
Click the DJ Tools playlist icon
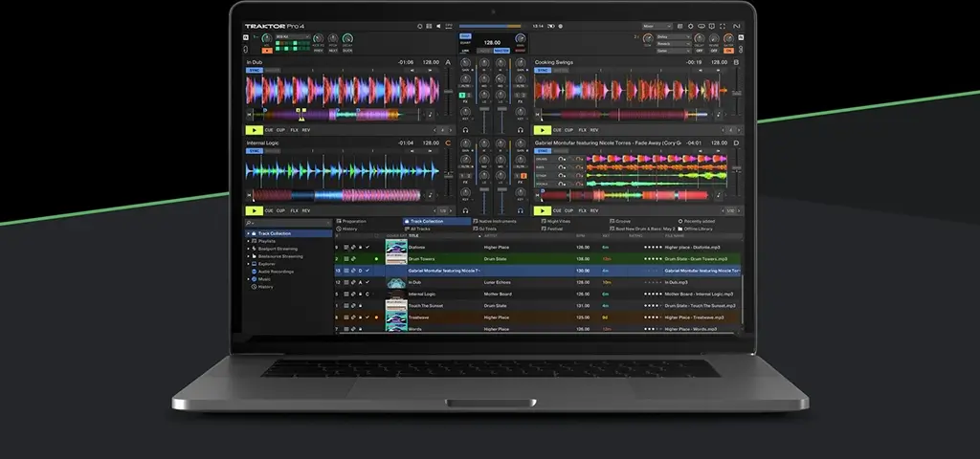click(x=475, y=229)
